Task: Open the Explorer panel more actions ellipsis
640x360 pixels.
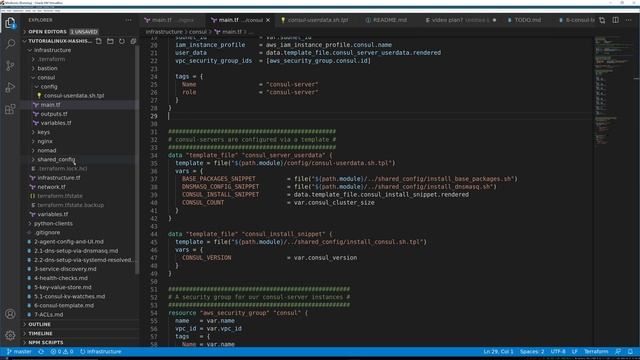Action: click(x=129, y=20)
